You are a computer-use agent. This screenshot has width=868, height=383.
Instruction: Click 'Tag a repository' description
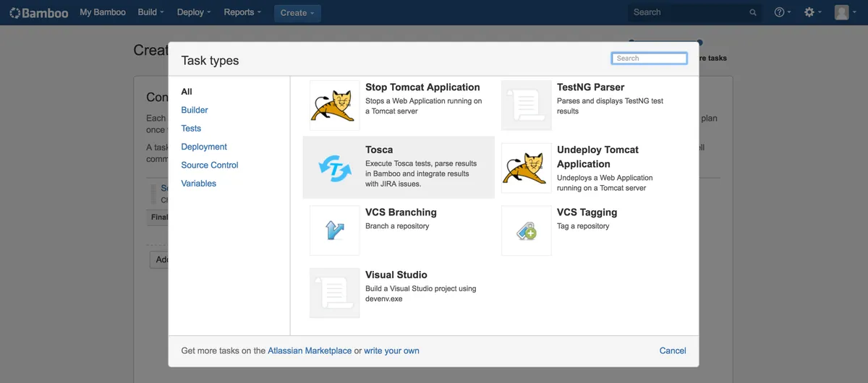point(583,226)
